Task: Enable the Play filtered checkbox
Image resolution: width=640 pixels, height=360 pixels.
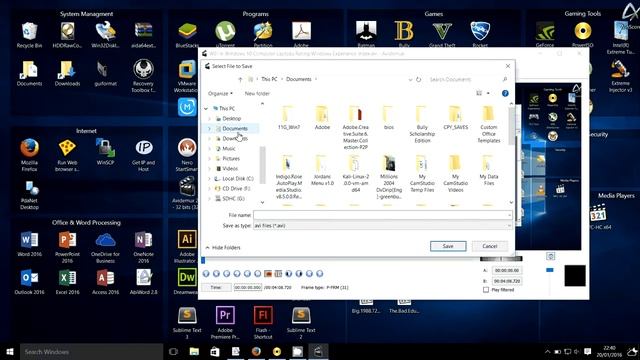Action: tap(486, 290)
